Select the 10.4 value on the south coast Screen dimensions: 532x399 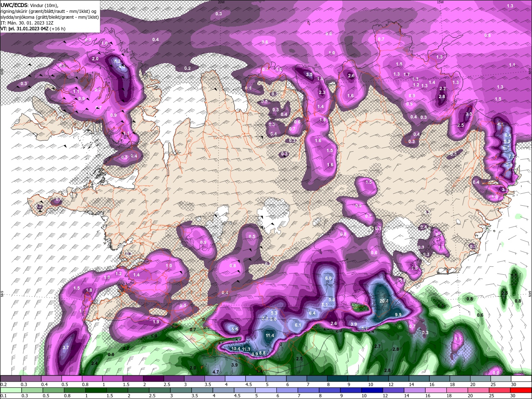pos(236,349)
